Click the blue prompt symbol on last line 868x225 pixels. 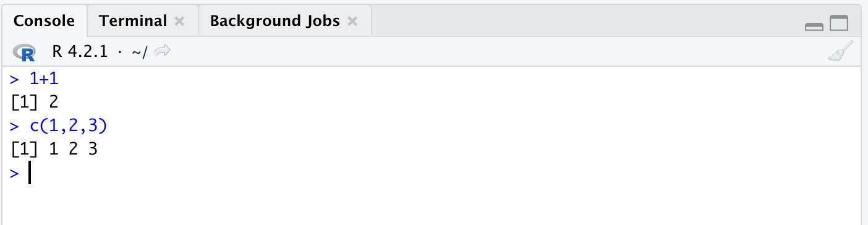15,174
